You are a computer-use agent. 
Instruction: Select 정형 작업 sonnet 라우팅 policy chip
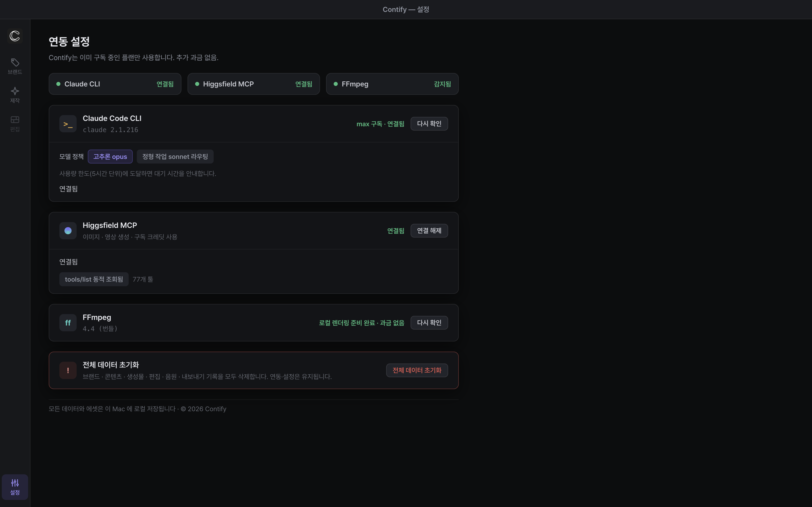(175, 157)
